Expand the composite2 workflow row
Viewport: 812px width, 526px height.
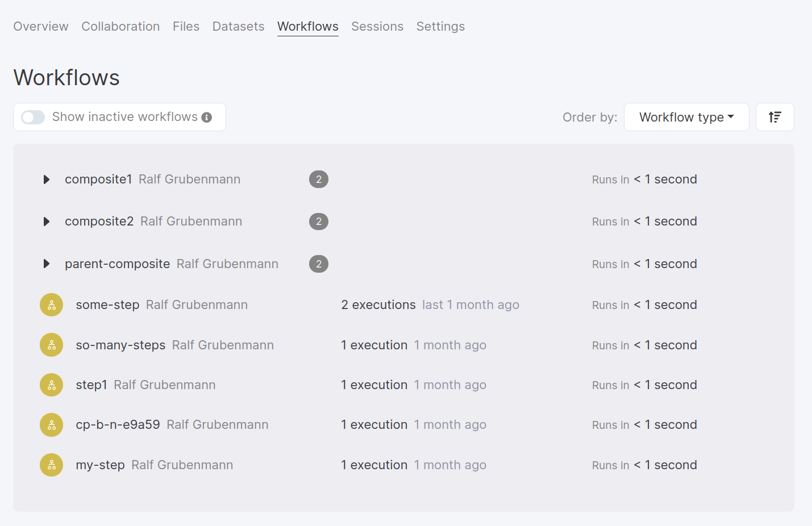click(47, 222)
